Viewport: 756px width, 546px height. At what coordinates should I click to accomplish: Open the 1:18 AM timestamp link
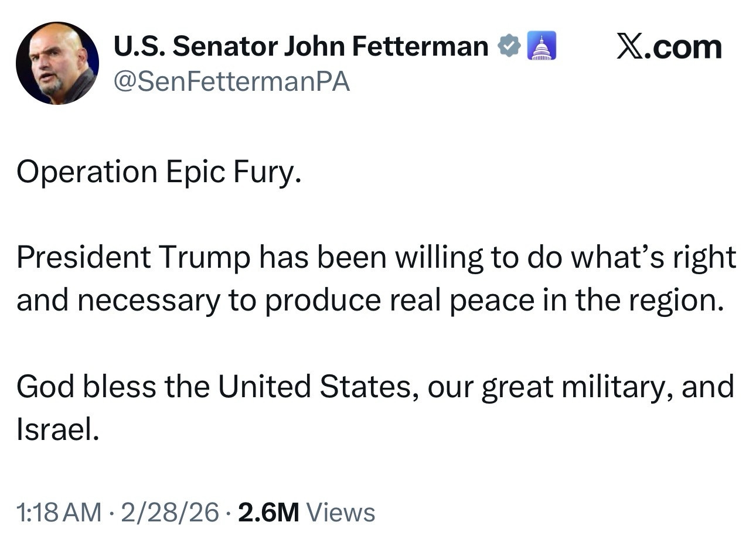(59, 513)
